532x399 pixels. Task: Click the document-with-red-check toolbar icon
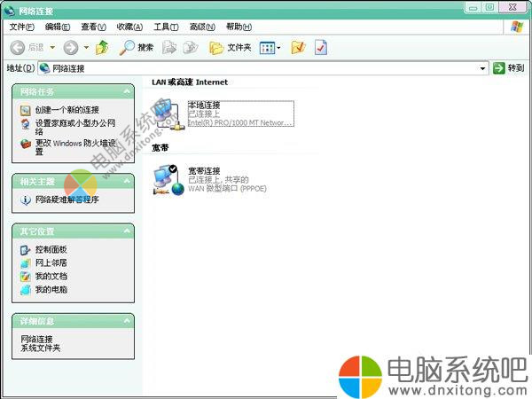tap(321, 48)
